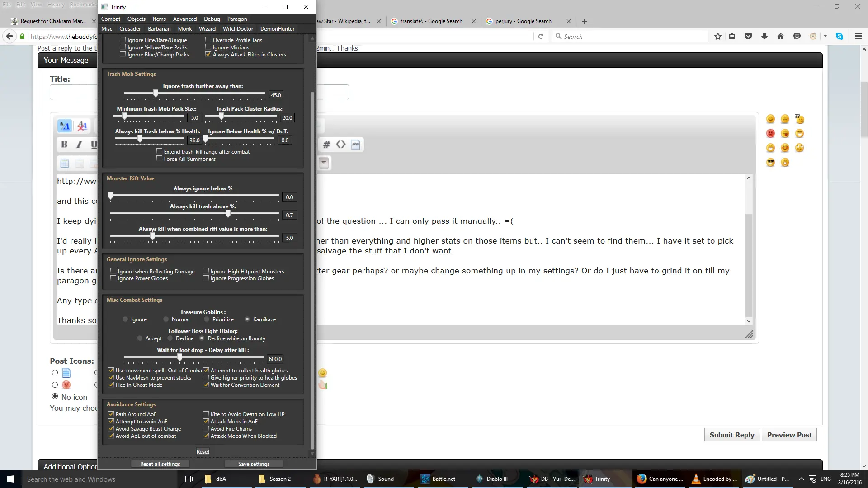The width and height of the screenshot is (868, 488).
Task: Click Submit Reply button
Action: 732,435
